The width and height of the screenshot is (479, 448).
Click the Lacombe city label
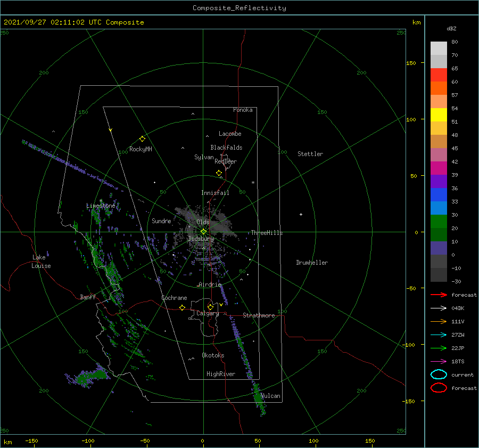pyautogui.click(x=230, y=134)
